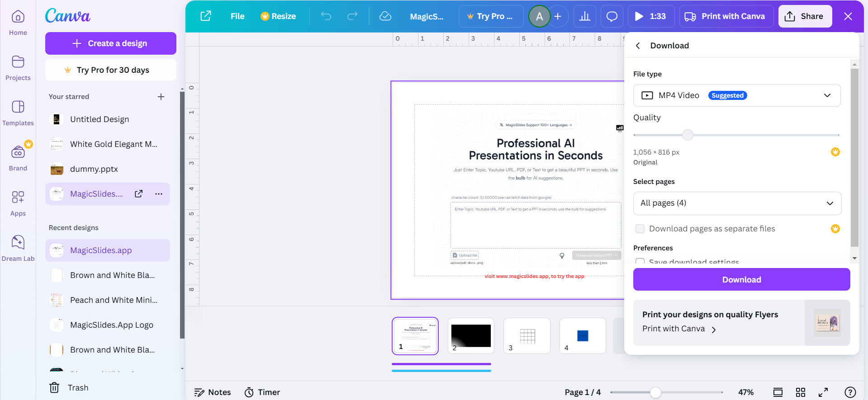Click the Share button
The width and height of the screenshot is (868, 400).
(x=805, y=16)
